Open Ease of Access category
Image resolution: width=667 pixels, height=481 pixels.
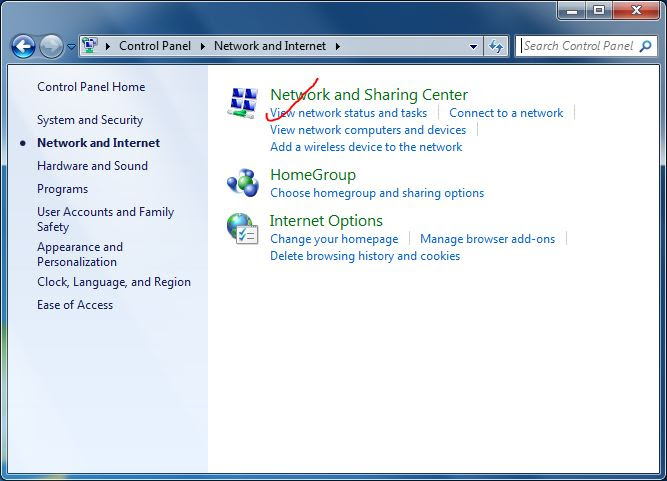tap(75, 305)
